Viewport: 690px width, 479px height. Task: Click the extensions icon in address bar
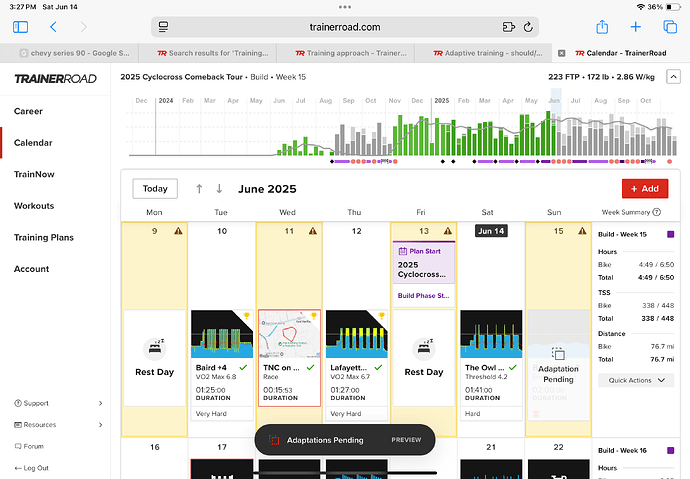point(509,27)
